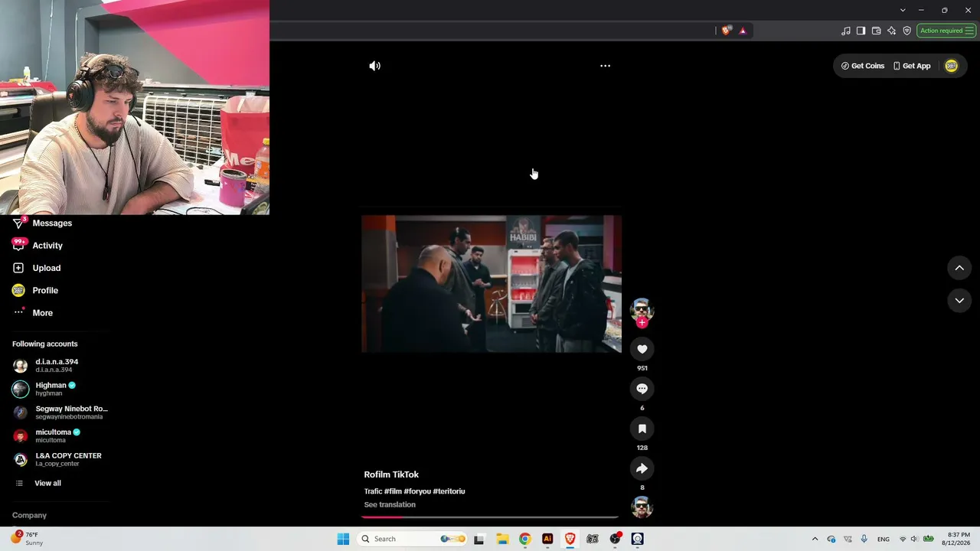Open the Get App button

(x=912, y=66)
